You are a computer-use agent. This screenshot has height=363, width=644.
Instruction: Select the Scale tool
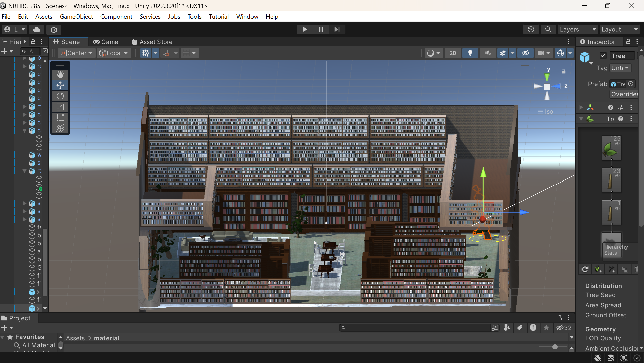[60, 107]
